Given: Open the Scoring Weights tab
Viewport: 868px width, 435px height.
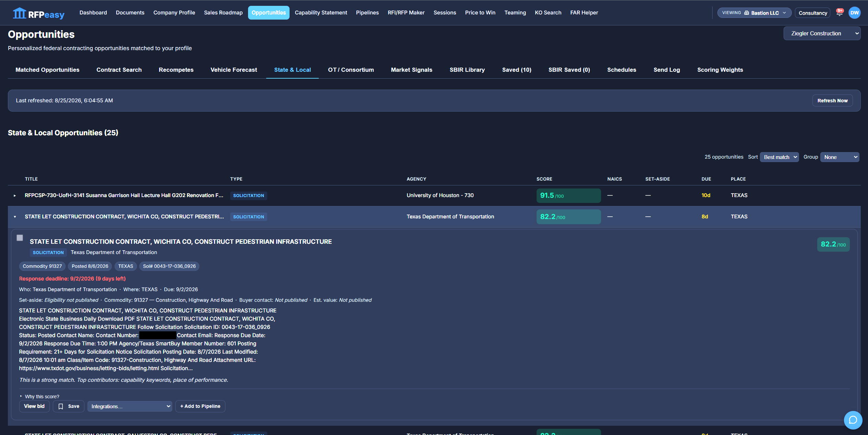Looking at the screenshot, I should click(x=720, y=70).
